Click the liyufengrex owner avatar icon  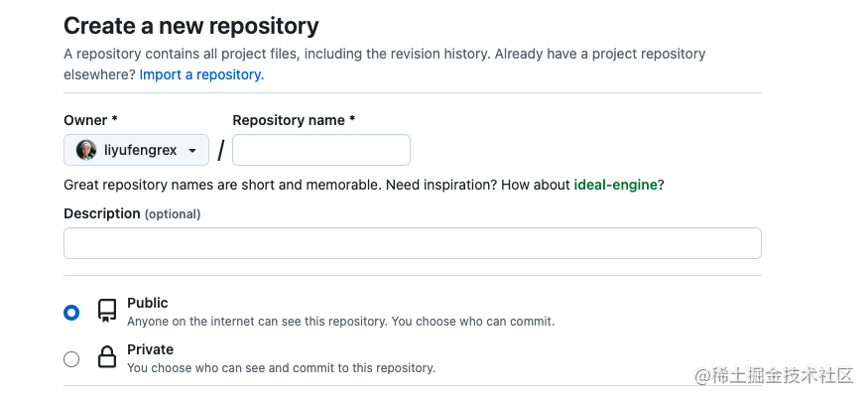(86, 150)
